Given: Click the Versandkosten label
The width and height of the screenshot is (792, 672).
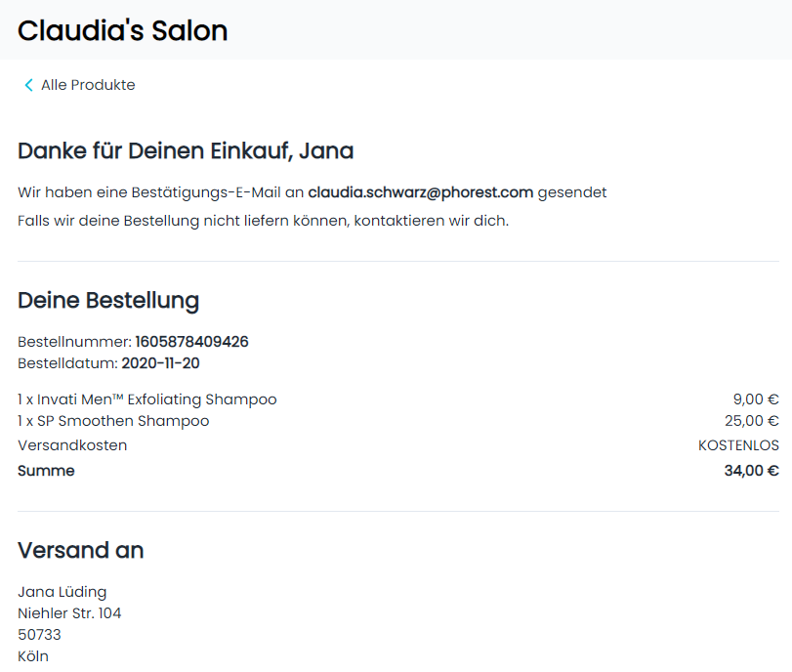Looking at the screenshot, I should [x=72, y=445].
